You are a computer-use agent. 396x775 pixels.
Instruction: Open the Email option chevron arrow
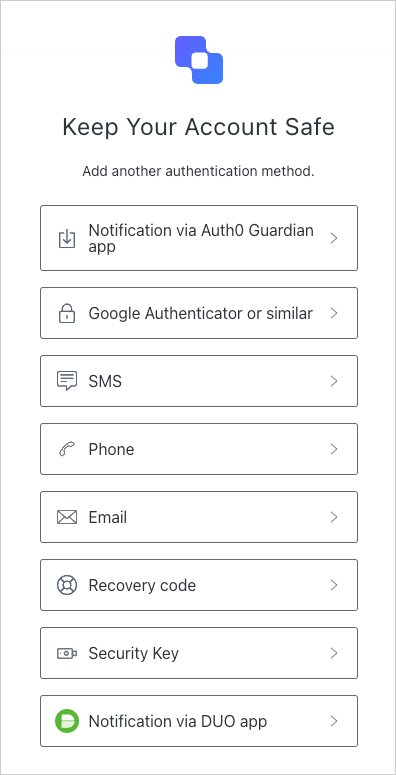point(334,517)
